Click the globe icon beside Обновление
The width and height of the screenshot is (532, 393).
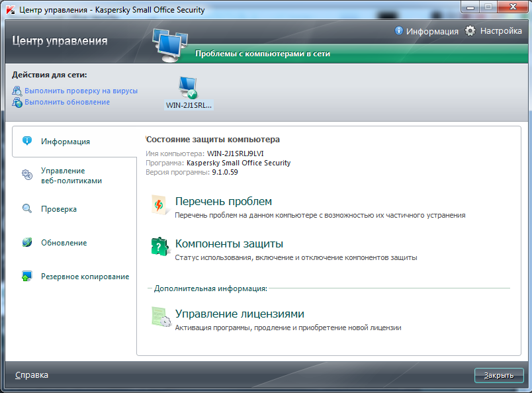pos(27,242)
